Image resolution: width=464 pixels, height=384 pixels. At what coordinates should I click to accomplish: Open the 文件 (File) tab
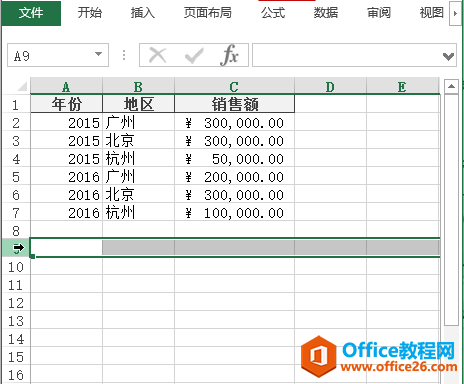pos(31,13)
